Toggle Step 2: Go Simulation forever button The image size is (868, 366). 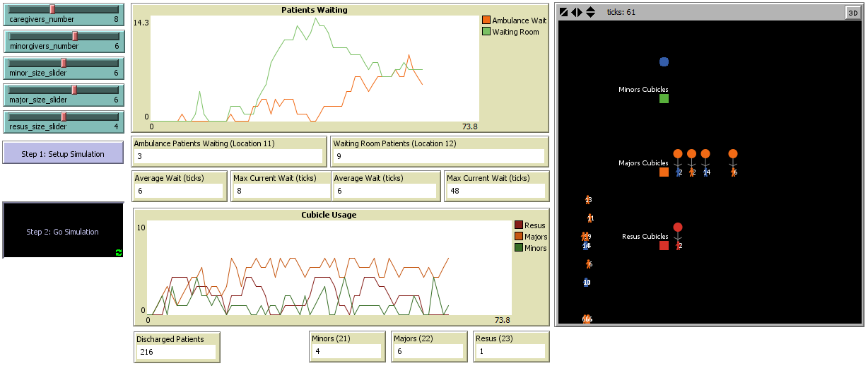(x=63, y=232)
